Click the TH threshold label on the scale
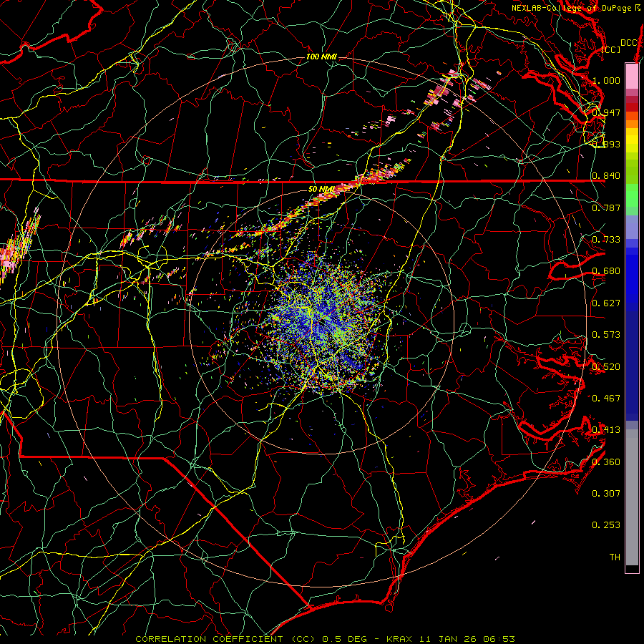 pyautogui.click(x=615, y=557)
